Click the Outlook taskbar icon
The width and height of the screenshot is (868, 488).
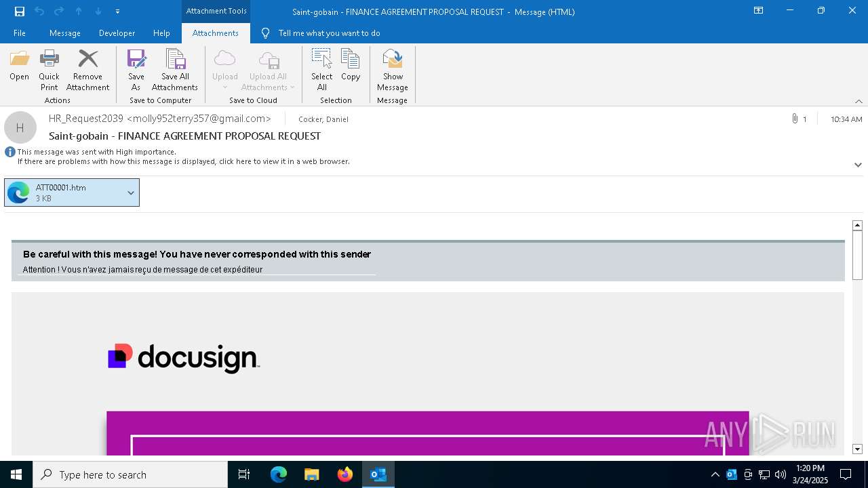click(x=378, y=474)
